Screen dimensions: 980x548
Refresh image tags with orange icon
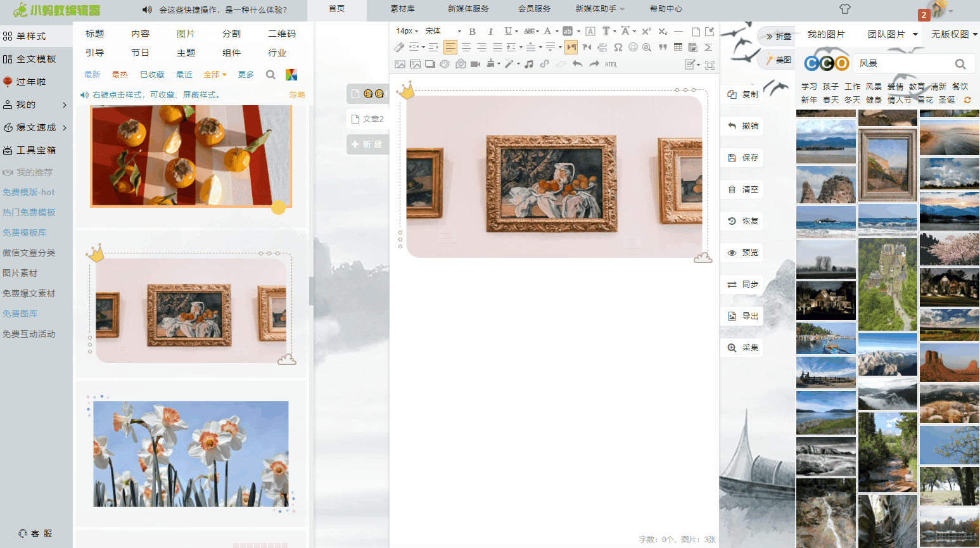pyautogui.click(x=967, y=100)
